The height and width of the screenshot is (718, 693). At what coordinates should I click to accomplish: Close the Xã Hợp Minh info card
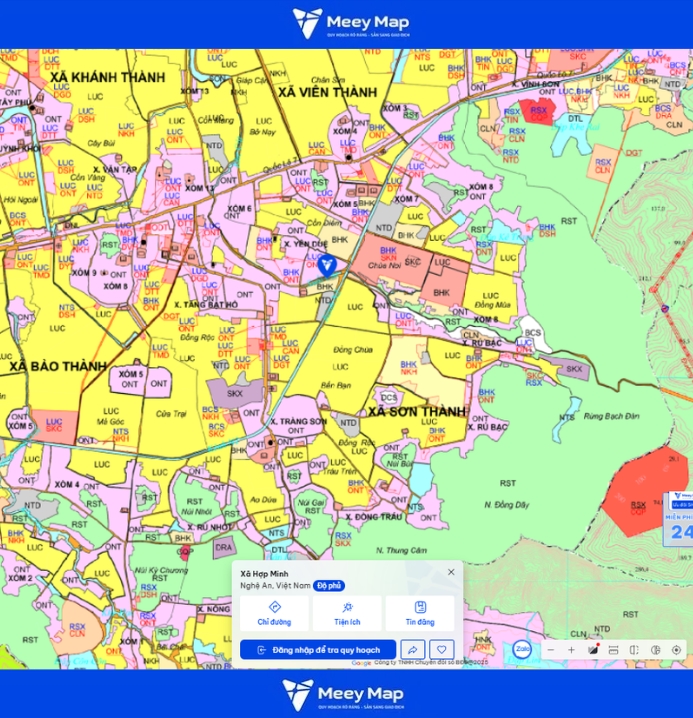tap(451, 572)
